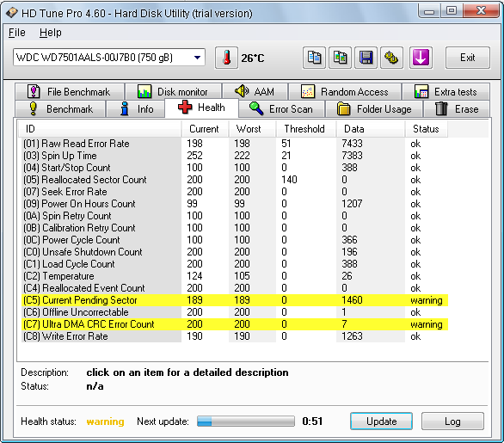Click the Folder Usage folder icon
This screenshot has height=443, width=504.
(x=344, y=108)
